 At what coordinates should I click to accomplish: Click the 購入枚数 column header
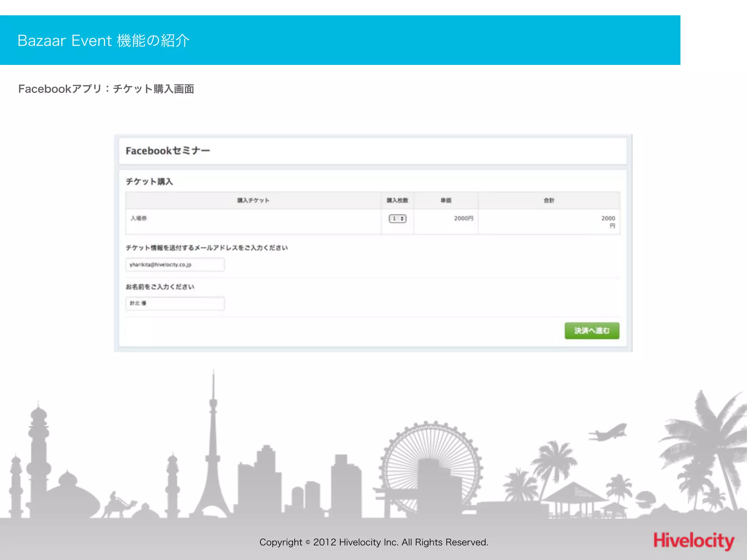397,200
